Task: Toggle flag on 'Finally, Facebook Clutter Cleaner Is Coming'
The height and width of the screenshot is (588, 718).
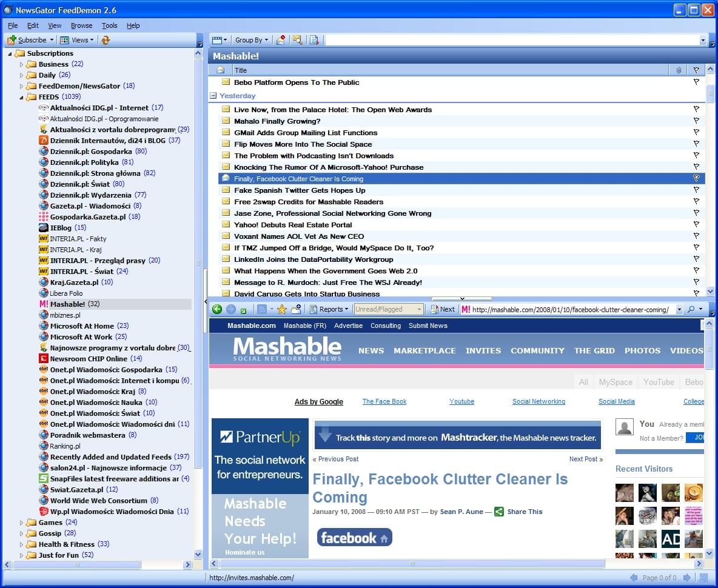Action: point(696,178)
